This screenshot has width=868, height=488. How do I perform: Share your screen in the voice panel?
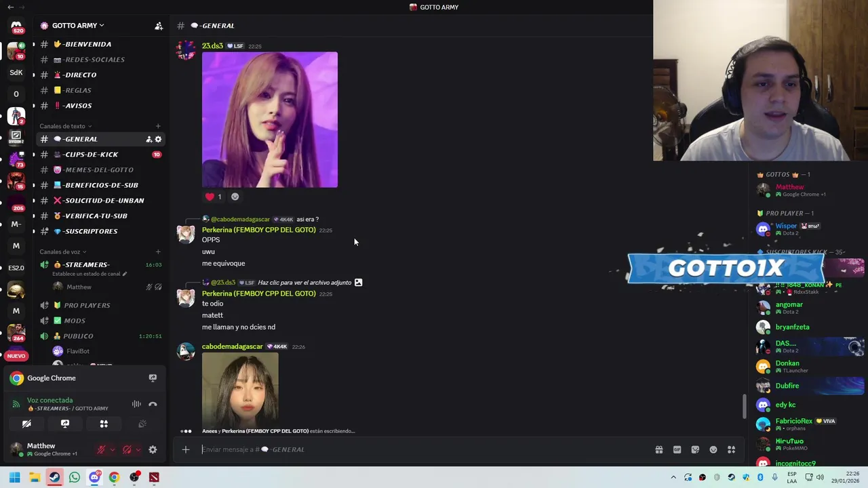[65, 424]
